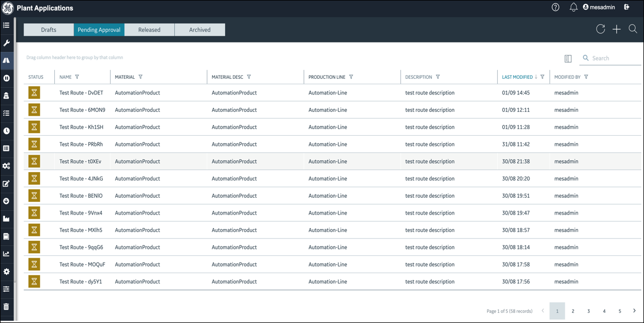Open the pause circle sidebar icon
The width and height of the screenshot is (644, 323).
click(6, 78)
